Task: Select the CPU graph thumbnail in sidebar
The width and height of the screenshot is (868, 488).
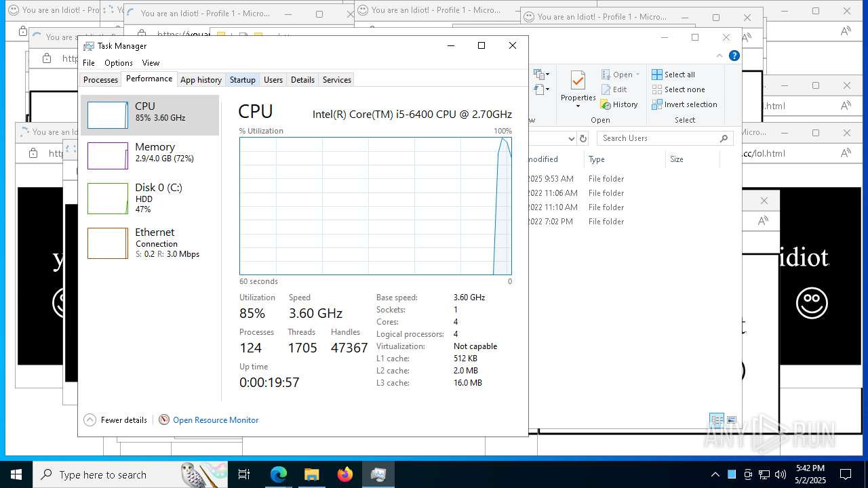Action: 108,115
